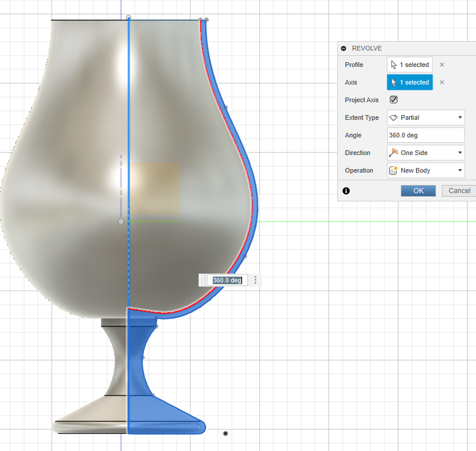This screenshot has height=451, width=476.
Task: Click the grip handle left of angle box
Action: tap(203, 280)
